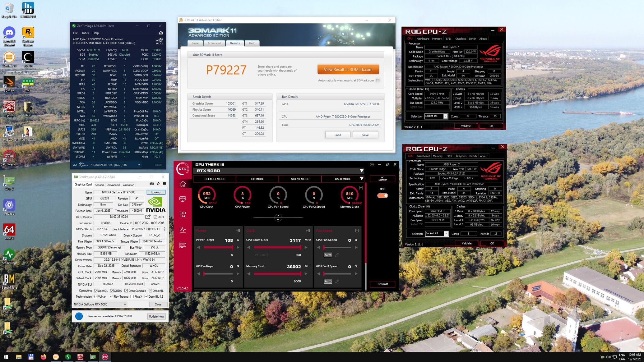The height and width of the screenshot is (362, 644).
Task: Edit GPU Fan Speed curve pencil icon
Action: (337, 255)
